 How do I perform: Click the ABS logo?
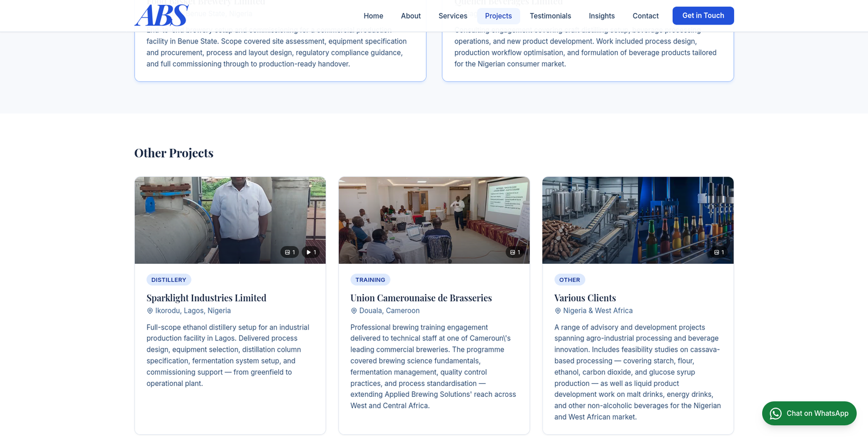(162, 16)
